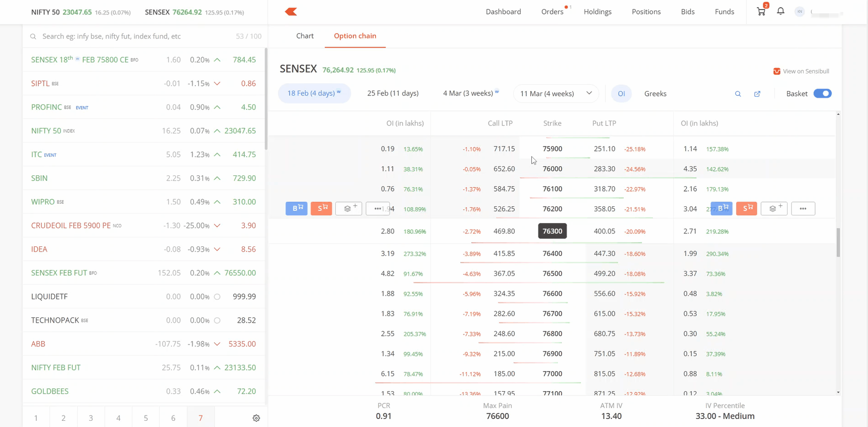The width and height of the screenshot is (868, 427).
Task: Click call-side Buy basket button for 76200
Action: [296, 208]
